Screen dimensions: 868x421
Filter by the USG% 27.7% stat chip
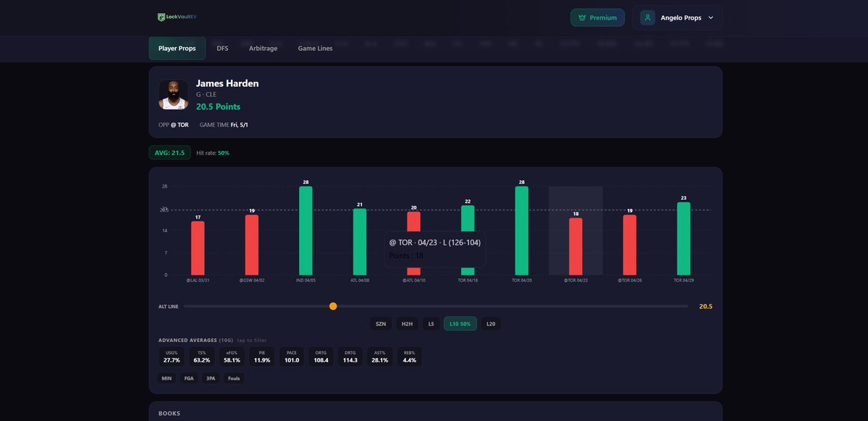click(172, 357)
